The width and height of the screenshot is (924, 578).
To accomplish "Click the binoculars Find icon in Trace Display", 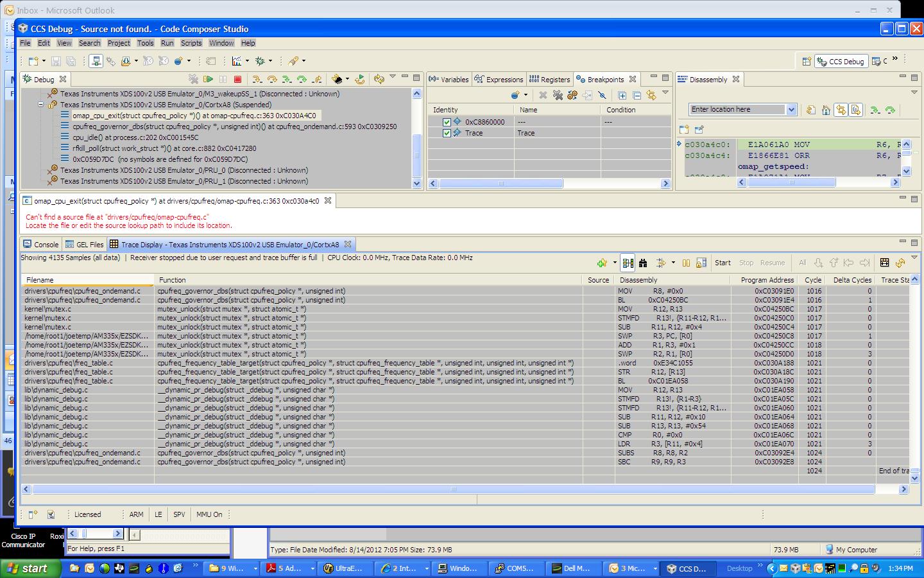I will click(x=643, y=263).
